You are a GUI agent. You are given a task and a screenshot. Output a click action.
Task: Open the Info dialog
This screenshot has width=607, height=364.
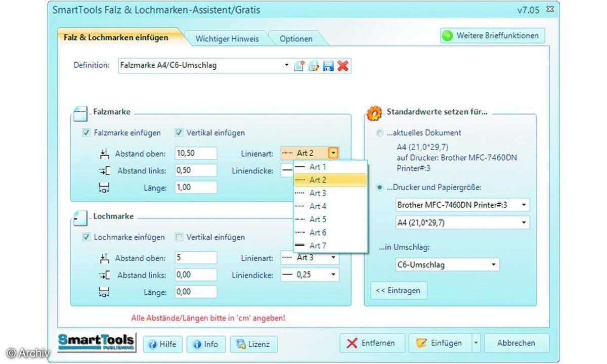[206, 344]
